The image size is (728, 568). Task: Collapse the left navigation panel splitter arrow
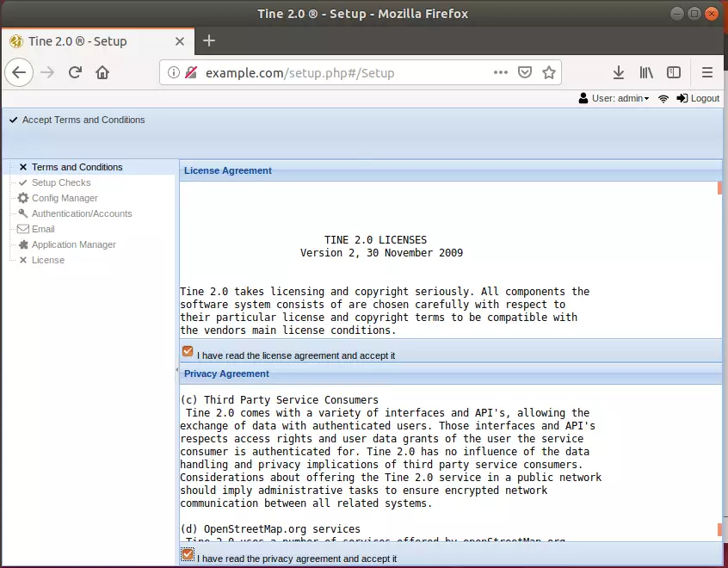[x=177, y=370]
